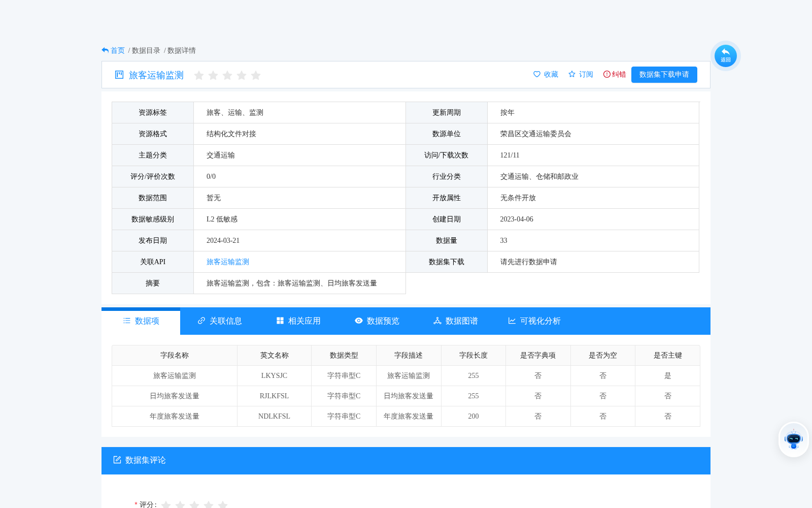Click the grid icon on 相关应用 tab

pos(280,321)
